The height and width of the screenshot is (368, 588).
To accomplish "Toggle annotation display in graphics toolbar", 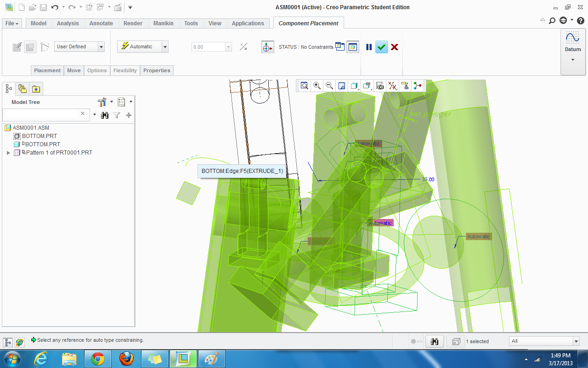I will tap(405, 86).
